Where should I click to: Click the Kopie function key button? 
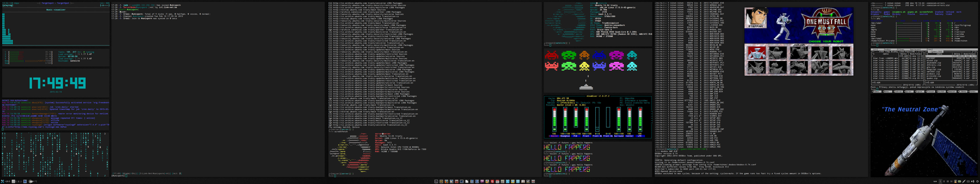coord(919,91)
